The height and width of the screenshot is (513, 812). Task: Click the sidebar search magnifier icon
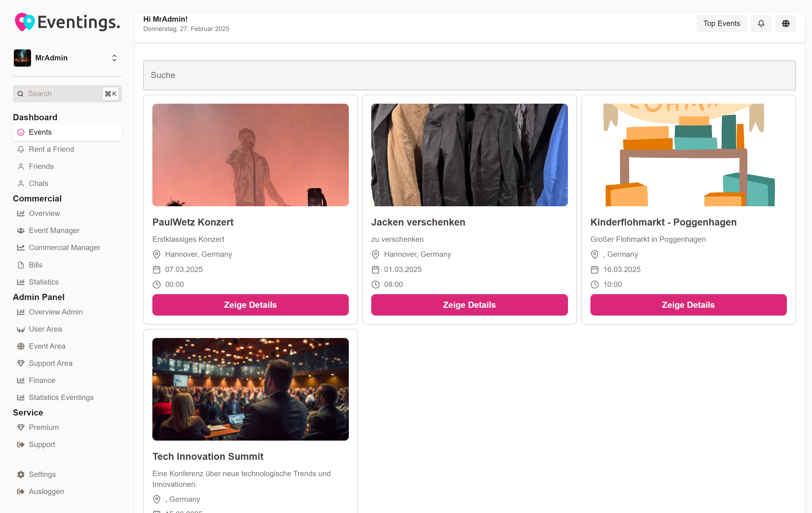point(21,94)
